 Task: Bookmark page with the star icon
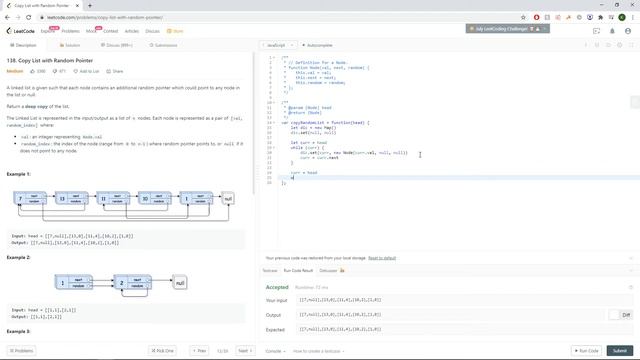(x=523, y=17)
